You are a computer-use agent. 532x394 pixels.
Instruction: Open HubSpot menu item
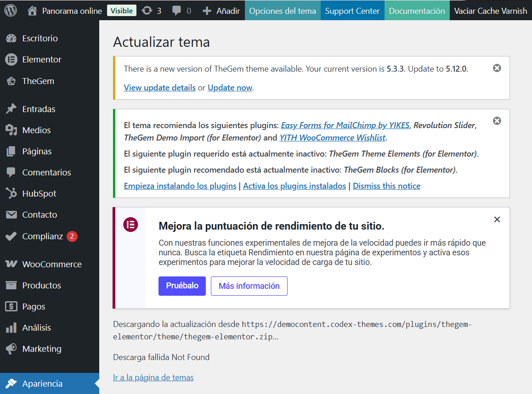click(39, 194)
